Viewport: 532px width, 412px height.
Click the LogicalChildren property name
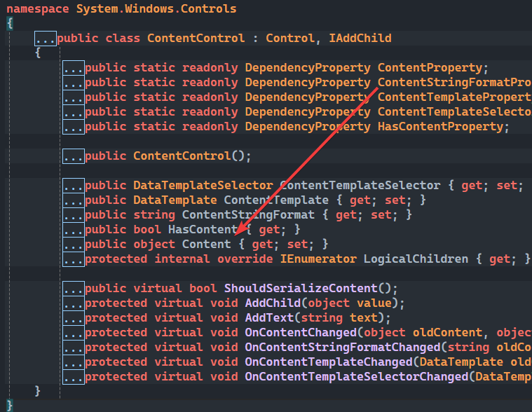[x=416, y=259]
